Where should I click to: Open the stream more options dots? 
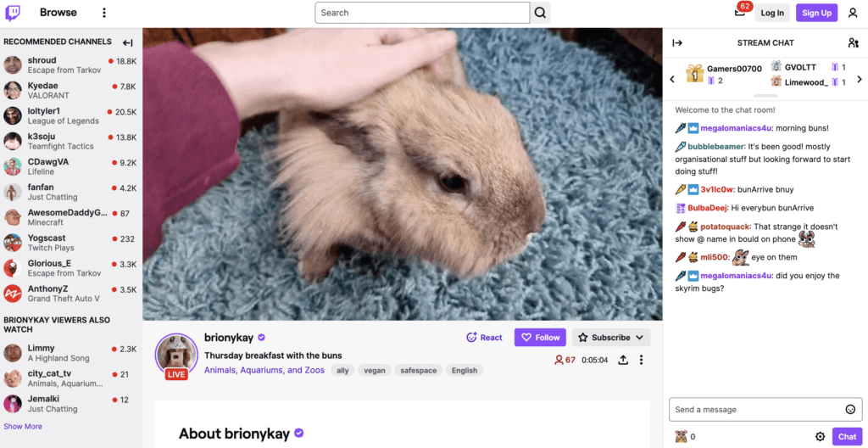[641, 360]
